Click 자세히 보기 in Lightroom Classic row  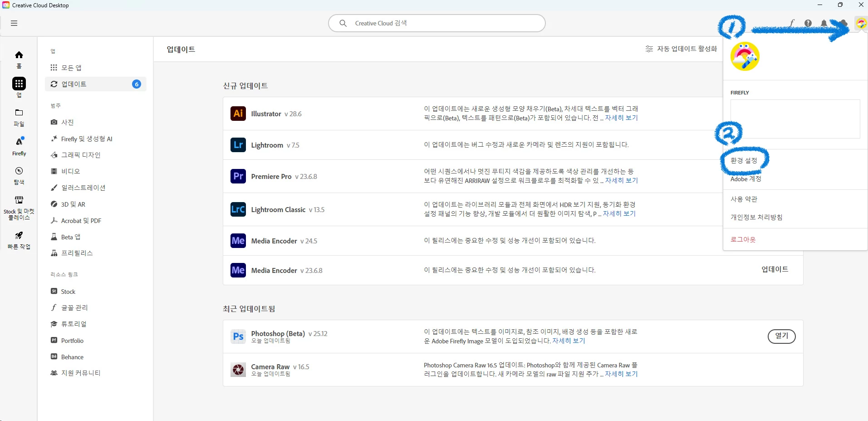coord(619,213)
